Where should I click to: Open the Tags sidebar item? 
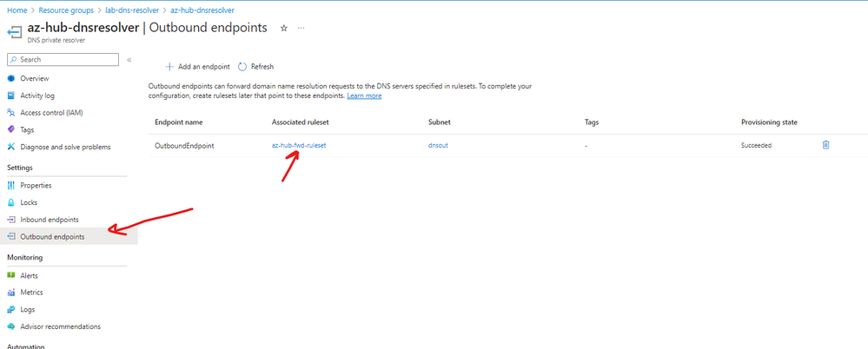click(x=27, y=130)
